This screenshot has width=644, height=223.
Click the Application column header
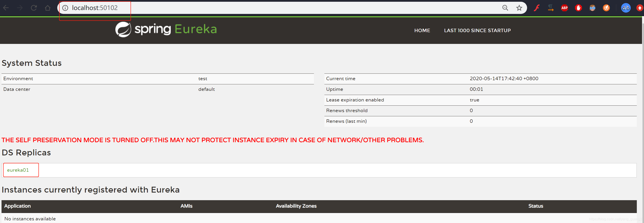pos(17,206)
